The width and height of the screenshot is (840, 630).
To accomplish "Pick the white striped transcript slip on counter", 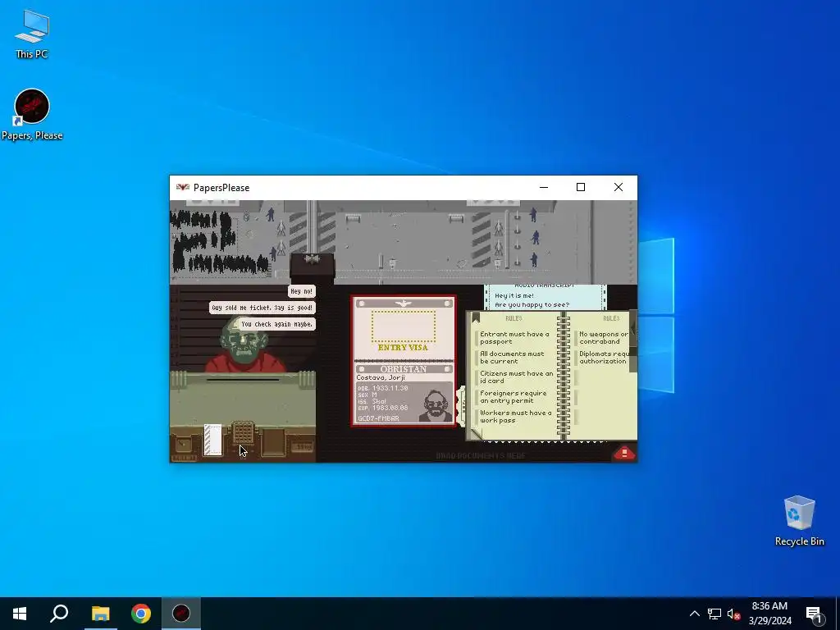I will 212,440.
